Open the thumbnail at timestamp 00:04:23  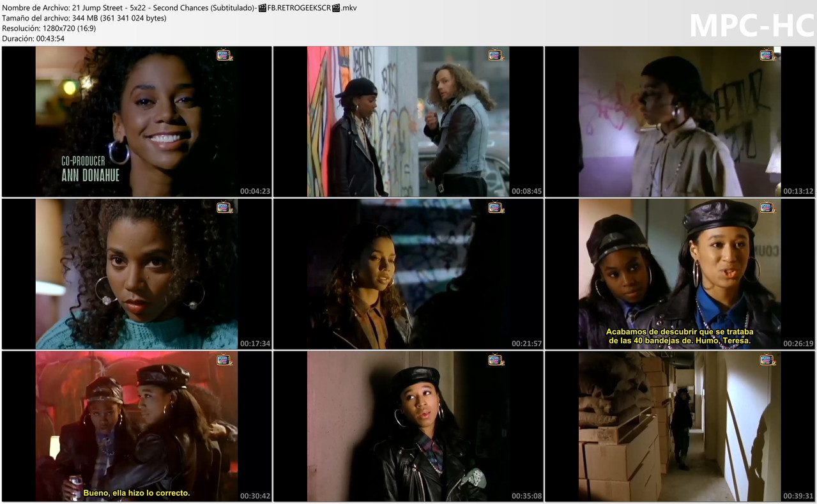137,121
